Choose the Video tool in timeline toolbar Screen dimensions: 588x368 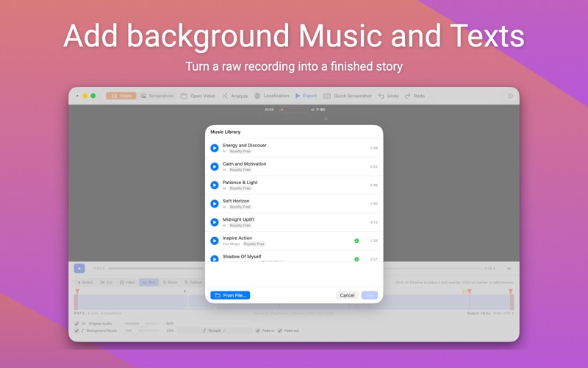pos(127,282)
